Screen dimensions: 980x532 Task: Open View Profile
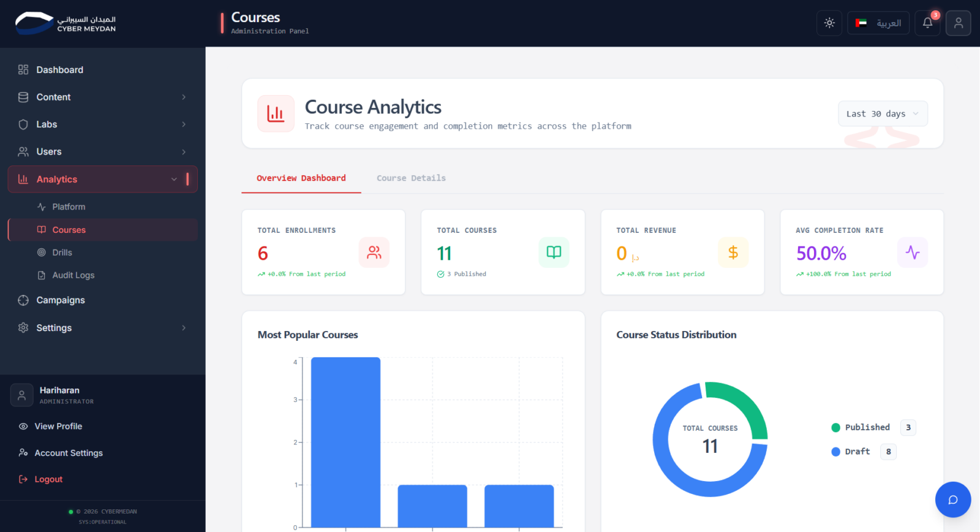click(x=58, y=426)
